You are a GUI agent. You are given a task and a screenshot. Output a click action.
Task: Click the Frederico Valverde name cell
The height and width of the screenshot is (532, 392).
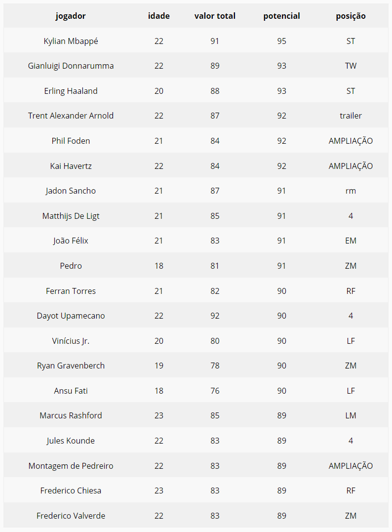coord(71,516)
